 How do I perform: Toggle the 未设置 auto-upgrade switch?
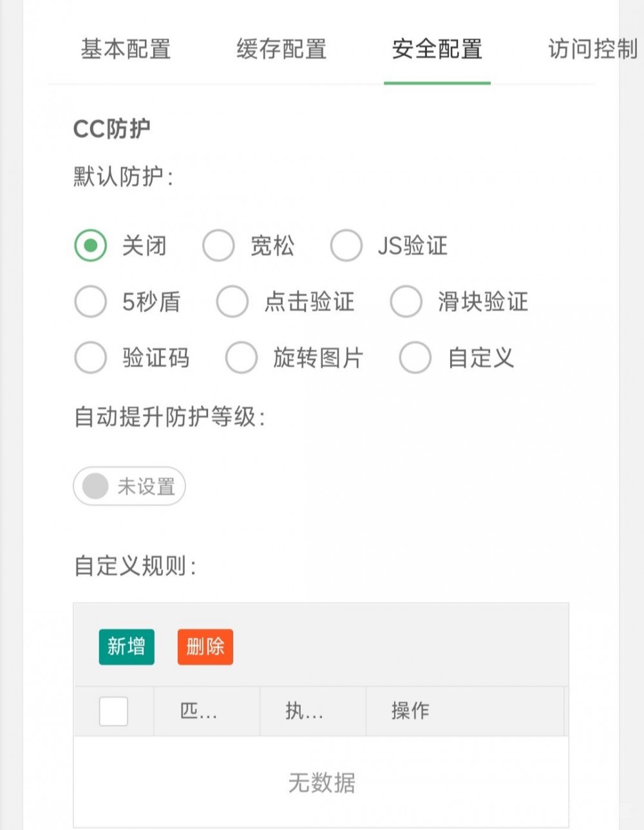click(x=129, y=487)
